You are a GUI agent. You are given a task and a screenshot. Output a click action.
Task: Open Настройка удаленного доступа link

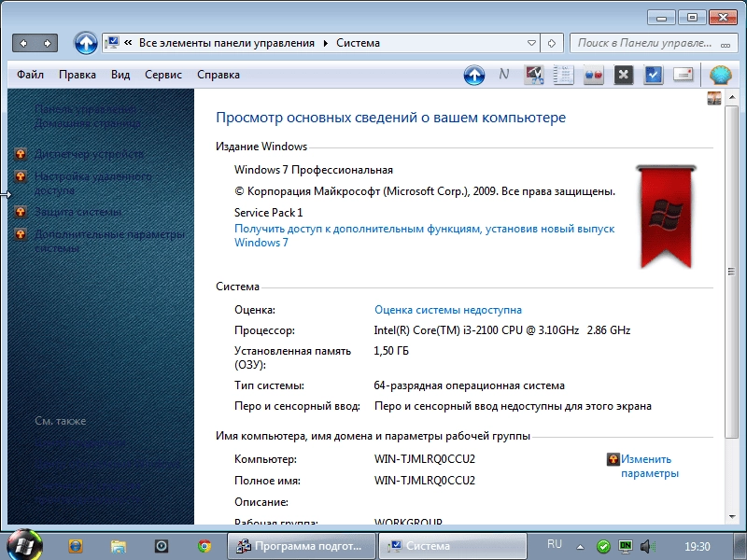pos(92,183)
